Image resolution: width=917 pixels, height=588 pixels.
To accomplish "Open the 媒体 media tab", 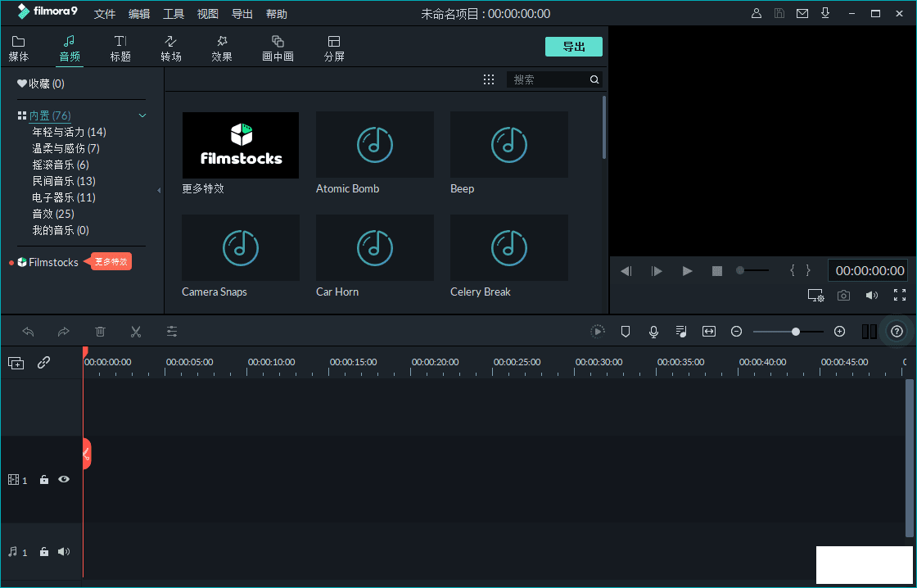I will [x=18, y=48].
